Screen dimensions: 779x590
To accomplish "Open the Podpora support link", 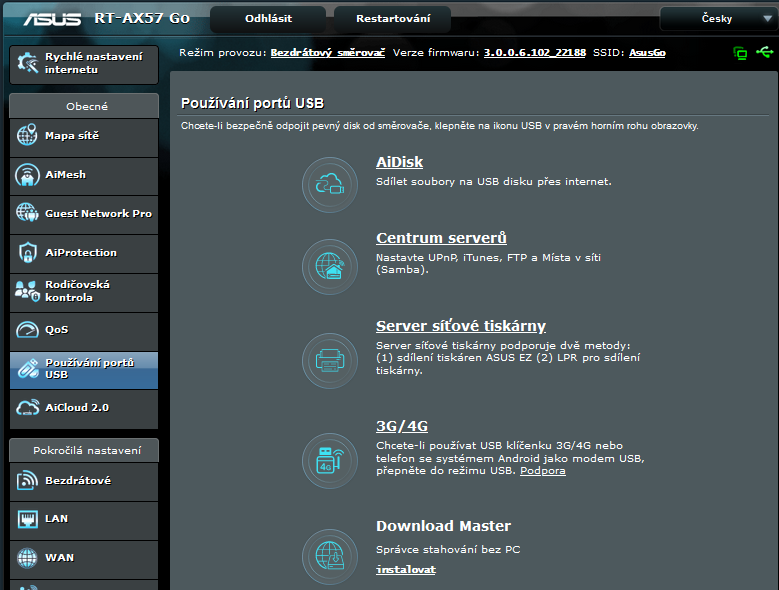I will [x=542, y=470].
